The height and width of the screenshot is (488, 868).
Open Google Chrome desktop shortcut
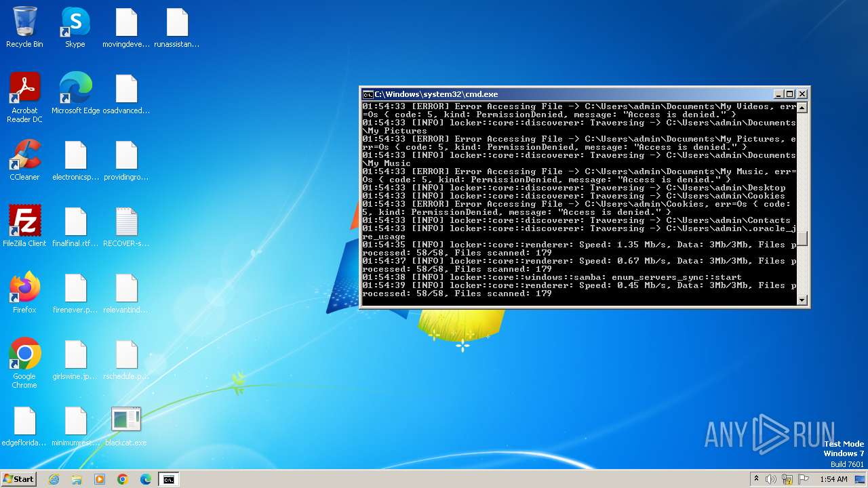click(x=24, y=363)
